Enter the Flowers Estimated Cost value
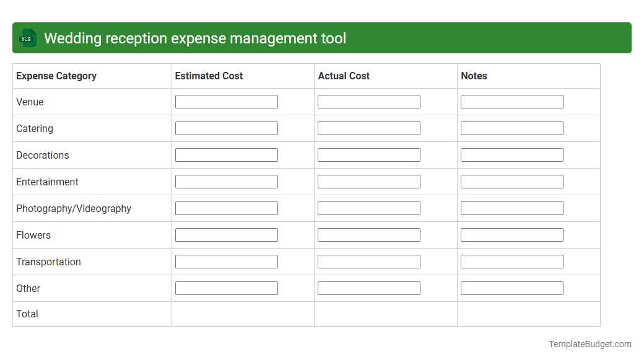 click(226, 234)
